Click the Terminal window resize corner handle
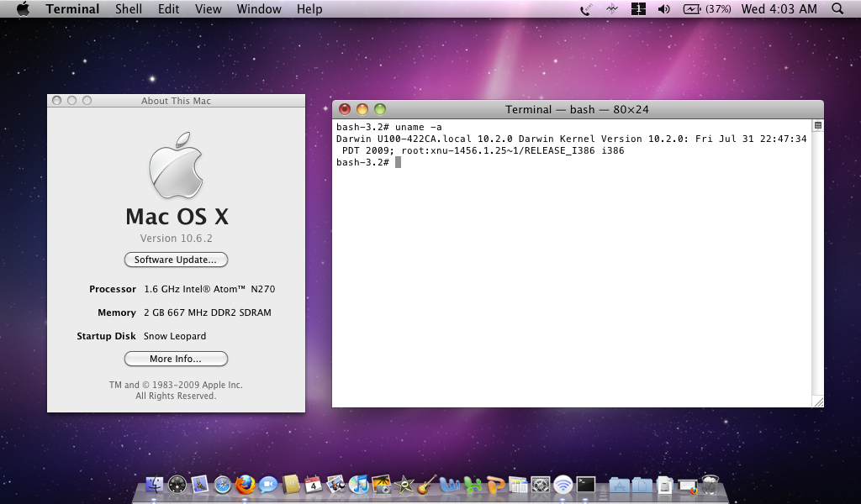The width and height of the screenshot is (861, 504). point(818,402)
